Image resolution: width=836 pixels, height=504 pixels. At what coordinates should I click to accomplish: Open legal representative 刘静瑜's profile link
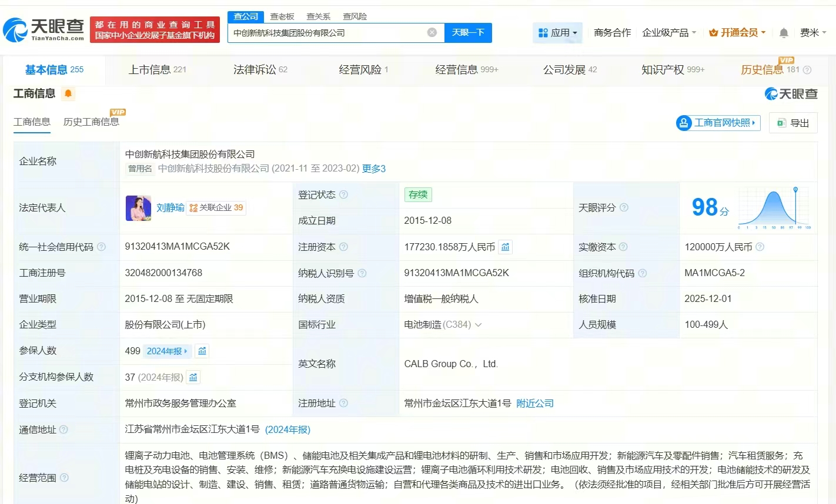coord(170,208)
